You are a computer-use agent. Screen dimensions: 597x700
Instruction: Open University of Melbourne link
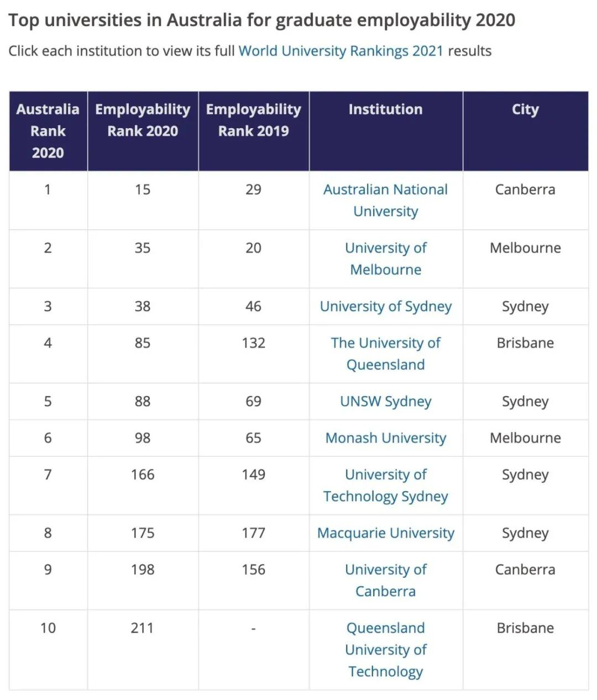[385, 259]
